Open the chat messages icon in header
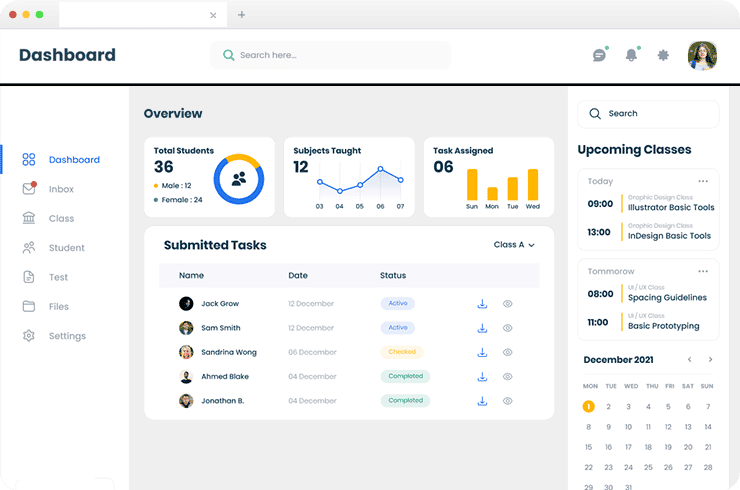This screenshot has width=740, height=490. click(599, 55)
